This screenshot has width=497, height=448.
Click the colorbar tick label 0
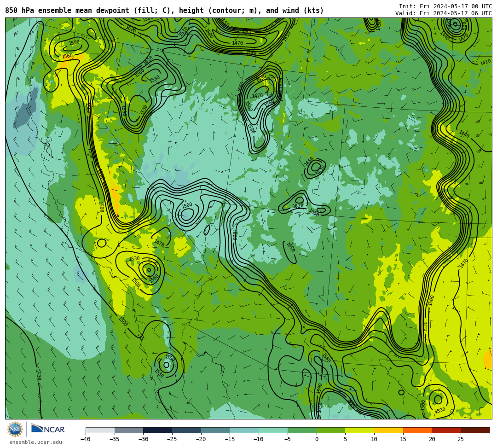(x=317, y=439)
